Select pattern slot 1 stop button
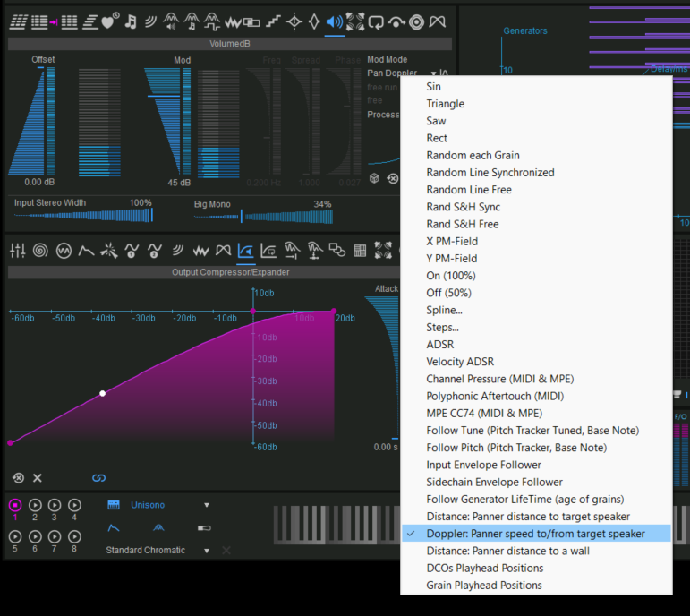Screen dimensions: 690x616 (15, 505)
